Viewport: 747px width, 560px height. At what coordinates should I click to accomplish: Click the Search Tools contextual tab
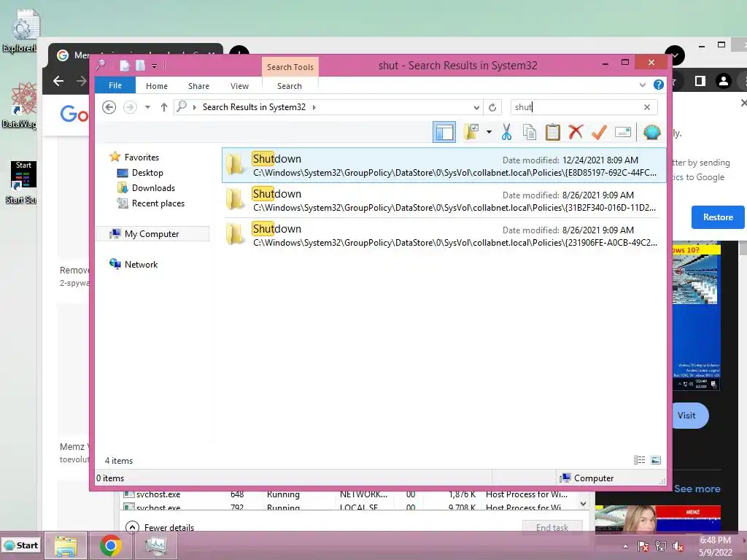(x=290, y=67)
